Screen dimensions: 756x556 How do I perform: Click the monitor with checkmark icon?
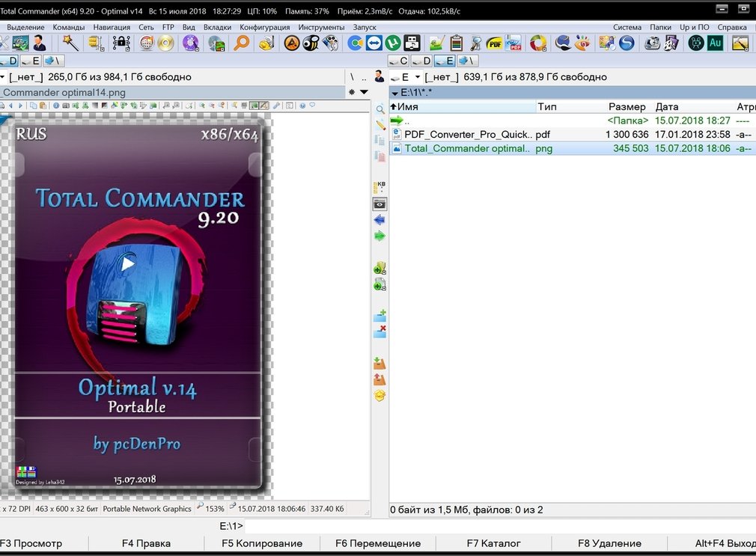click(20, 43)
